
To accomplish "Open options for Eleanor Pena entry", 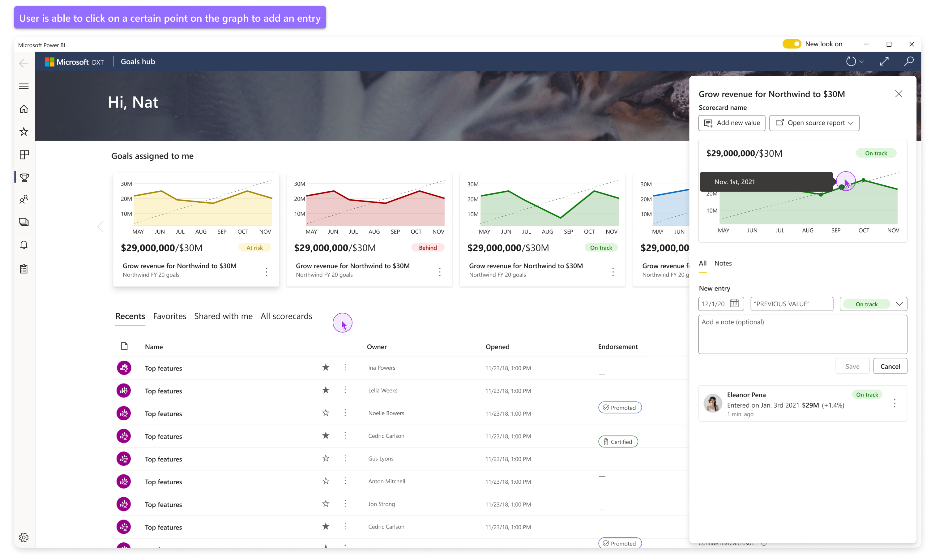I will pos(894,403).
